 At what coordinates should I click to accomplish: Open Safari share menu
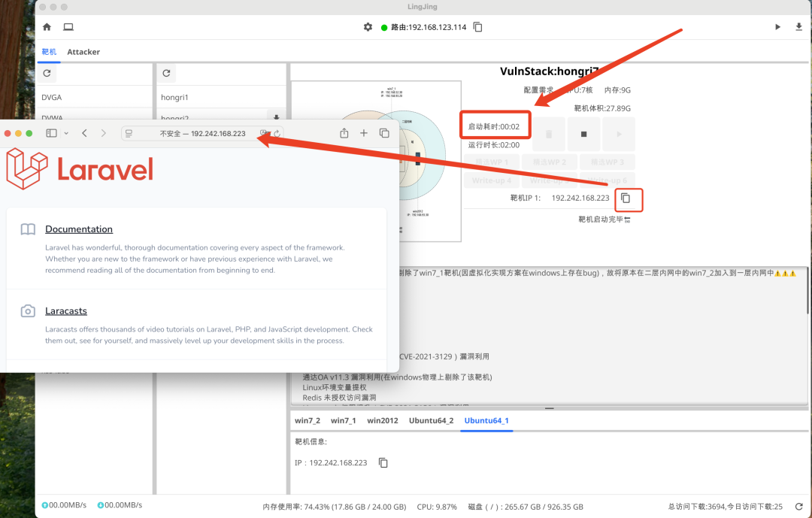pyautogui.click(x=344, y=133)
